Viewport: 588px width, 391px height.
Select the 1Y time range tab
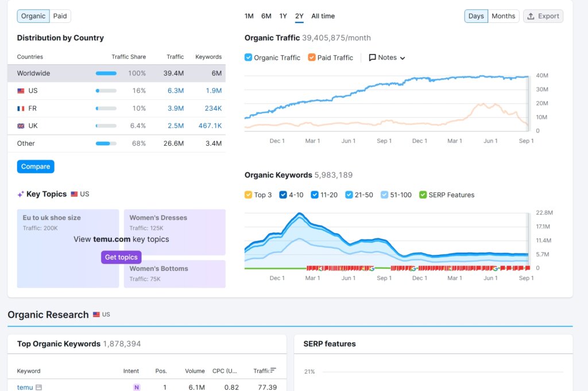tap(283, 16)
